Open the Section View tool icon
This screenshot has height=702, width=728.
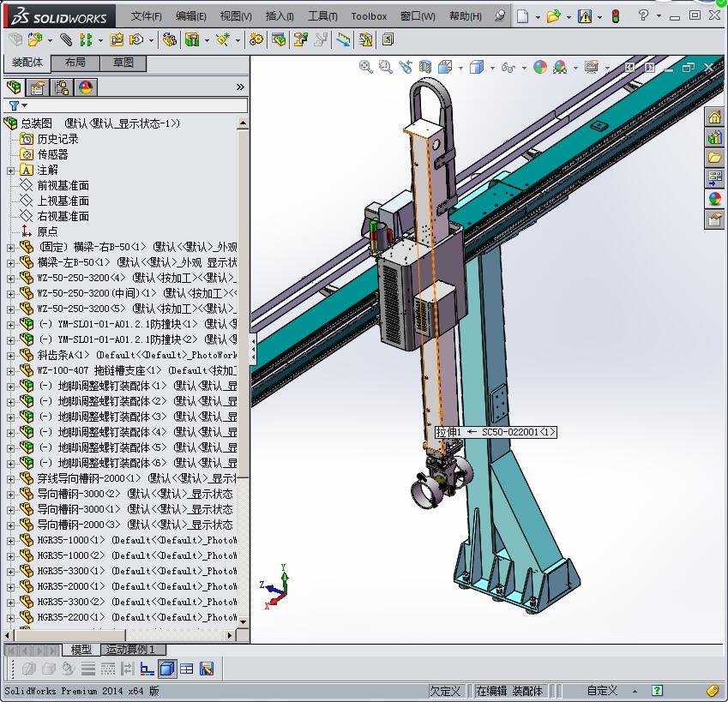(424, 67)
